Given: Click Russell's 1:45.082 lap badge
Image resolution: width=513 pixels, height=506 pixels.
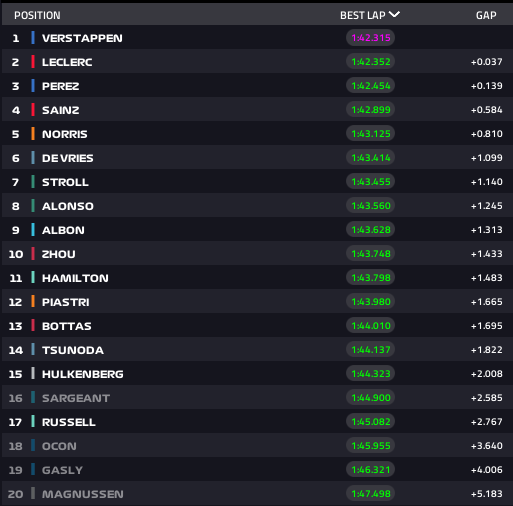Looking at the screenshot, I should (x=371, y=422).
